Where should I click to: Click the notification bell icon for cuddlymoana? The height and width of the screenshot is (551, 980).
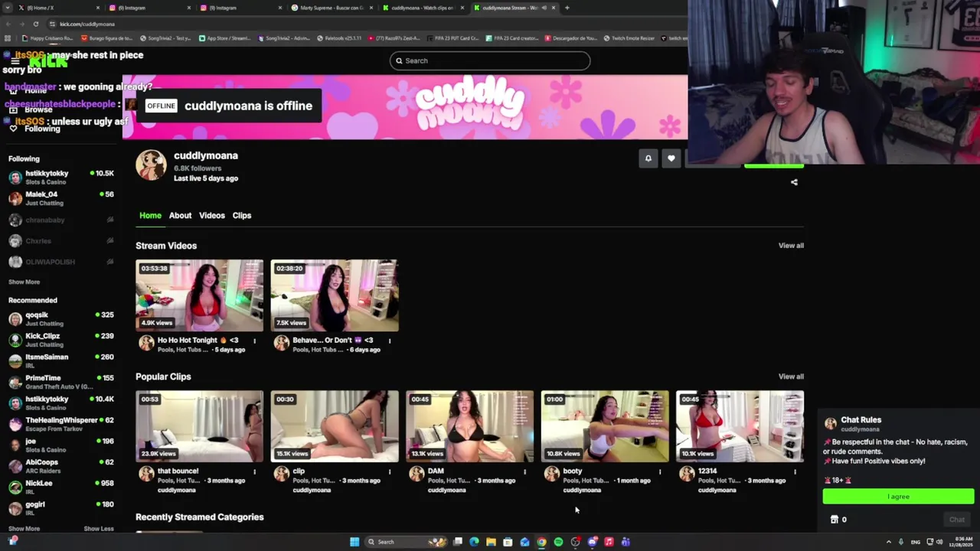click(648, 158)
